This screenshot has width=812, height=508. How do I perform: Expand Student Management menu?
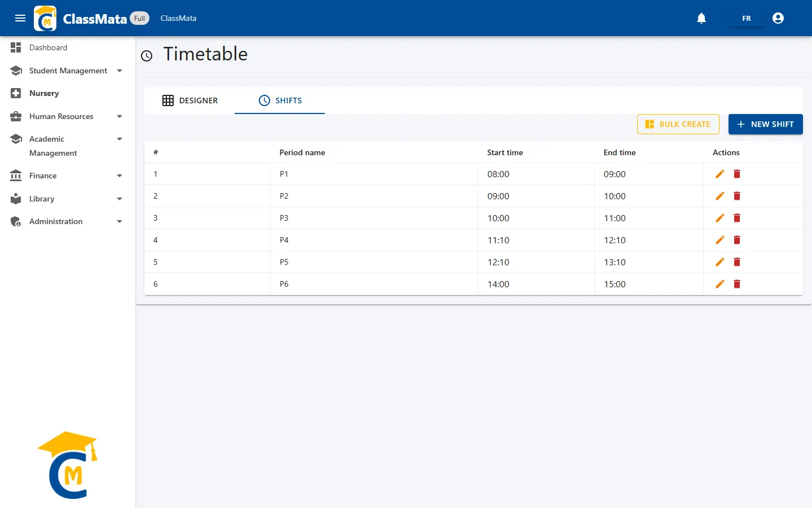click(x=68, y=71)
